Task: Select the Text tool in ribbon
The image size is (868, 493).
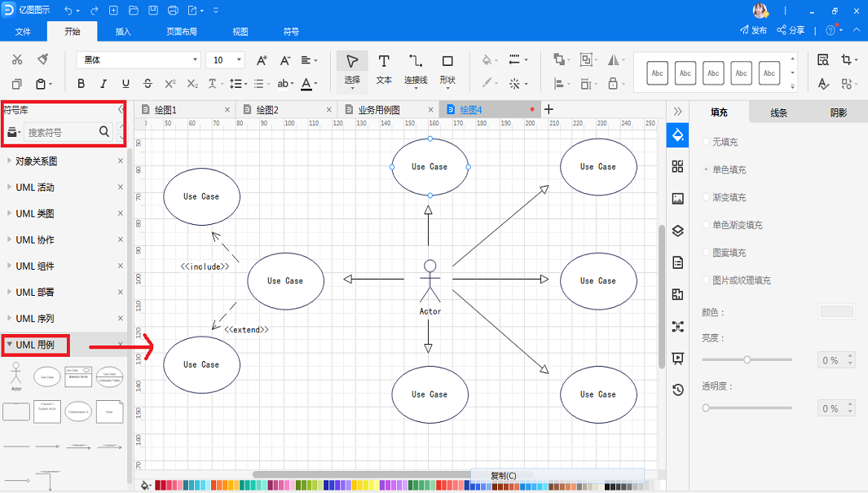Action: (384, 68)
